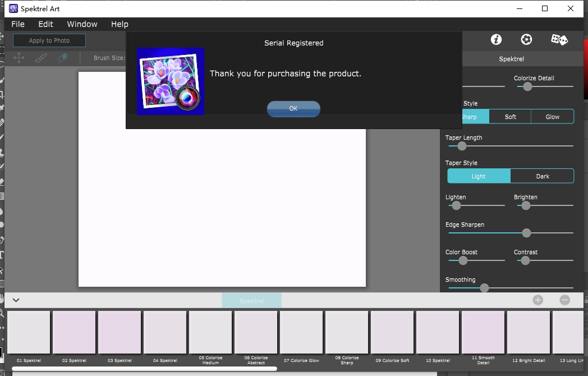
Task: Click the flower-shaped icon beside the info icon
Action: (526, 39)
